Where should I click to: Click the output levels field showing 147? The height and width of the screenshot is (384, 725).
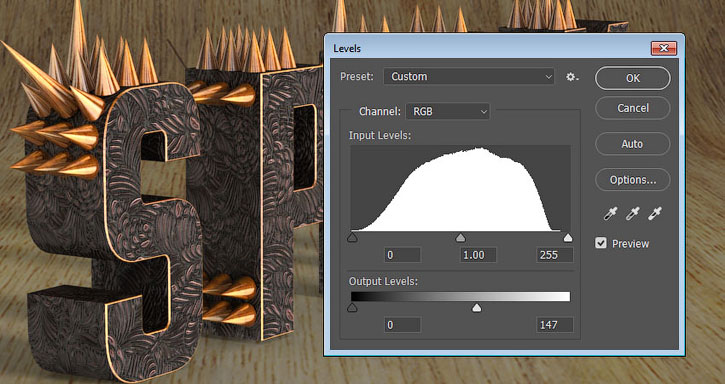[x=555, y=325]
